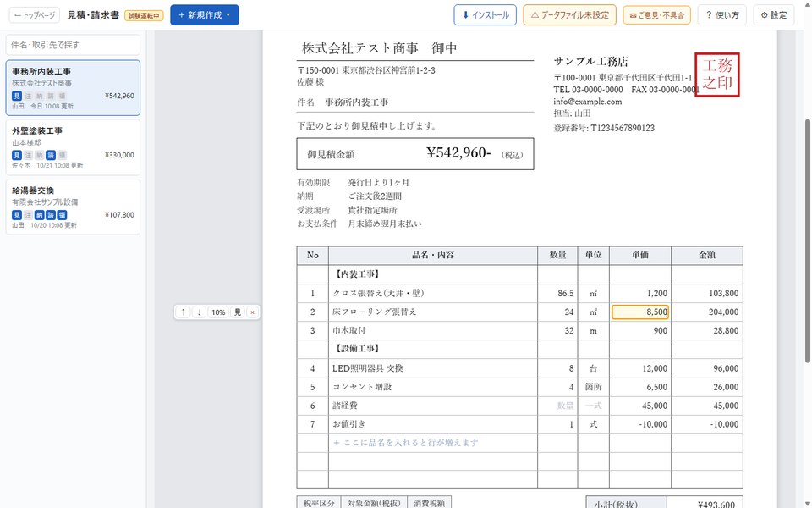The height and width of the screenshot is (508, 812).
Task: Click the 請 badge on 事務所内装工事 card
Action: 51,96
